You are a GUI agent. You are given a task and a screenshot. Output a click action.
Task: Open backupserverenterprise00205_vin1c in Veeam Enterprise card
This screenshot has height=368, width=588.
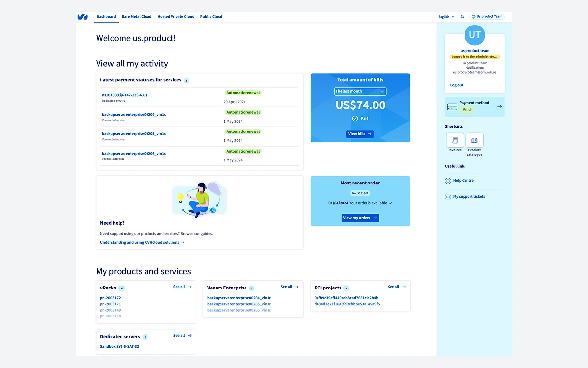tap(239, 304)
